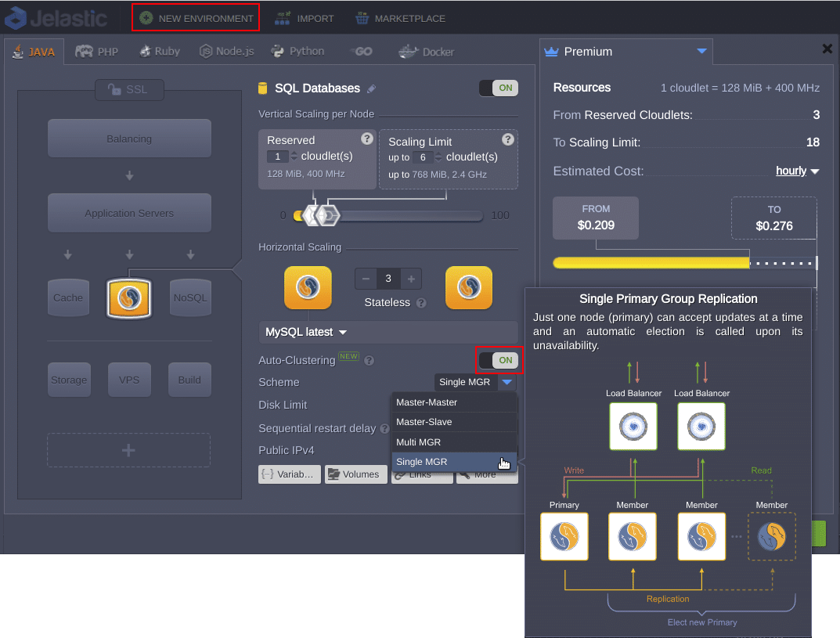Select the Cache node block
Image resolution: width=840 pixels, height=638 pixels.
[x=68, y=297]
